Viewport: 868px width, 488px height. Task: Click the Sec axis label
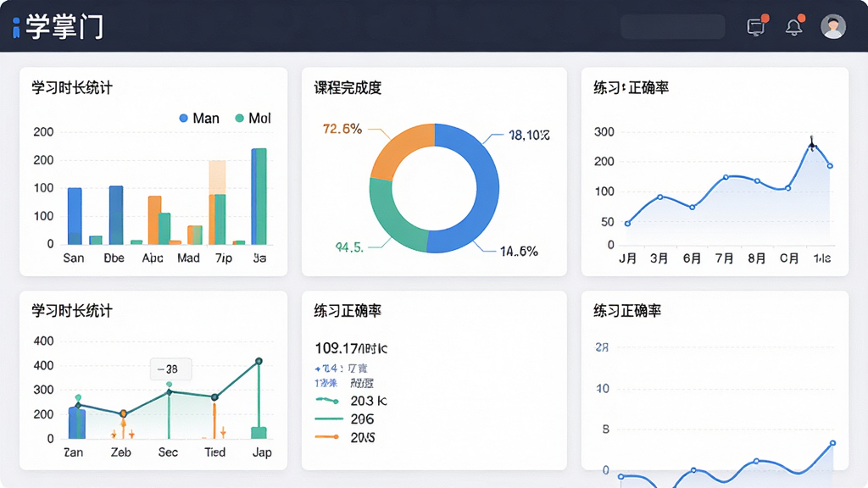click(168, 452)
